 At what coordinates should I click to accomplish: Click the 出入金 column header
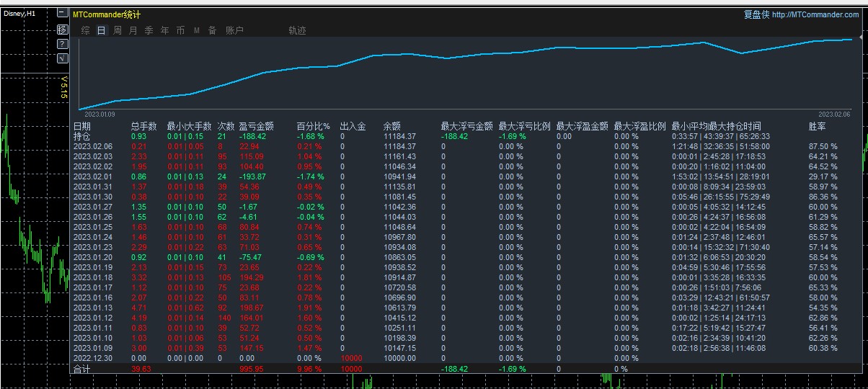point(353,126)
